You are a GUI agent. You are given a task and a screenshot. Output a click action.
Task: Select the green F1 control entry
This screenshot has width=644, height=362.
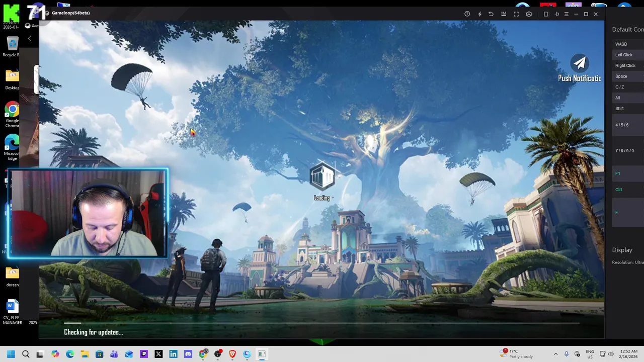pyautogui.click(x=628, y=173)
